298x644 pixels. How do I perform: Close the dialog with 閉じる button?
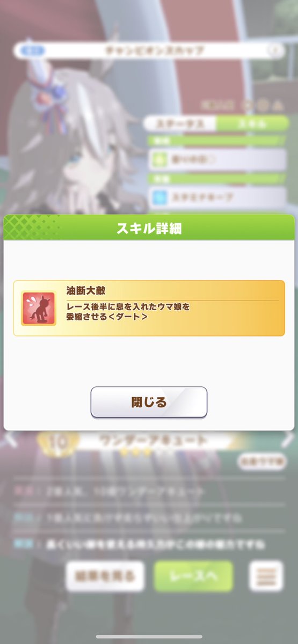point(149,402)
